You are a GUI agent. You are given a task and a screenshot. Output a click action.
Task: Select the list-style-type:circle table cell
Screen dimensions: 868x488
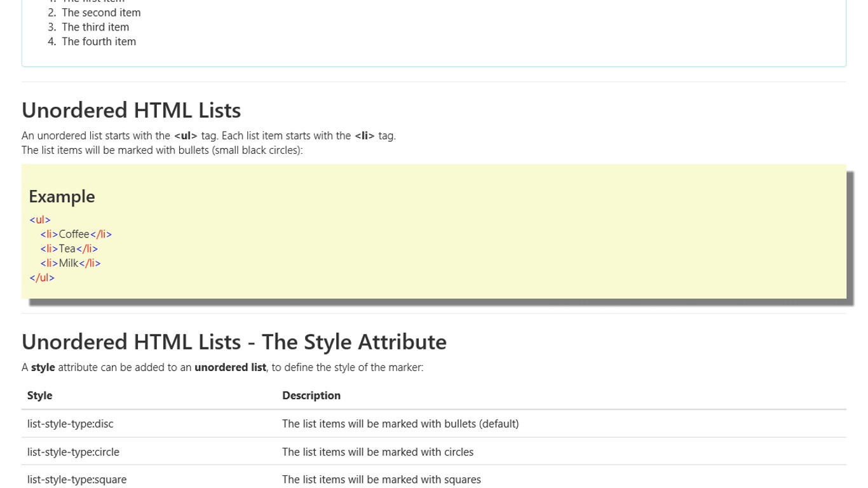coord(73,452)
